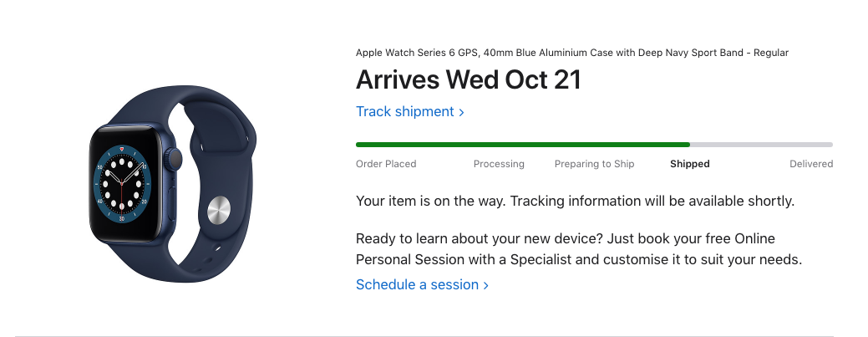Select the bold Shipped status label
Screen dimensions: 868x337
(x=690, y=164)
